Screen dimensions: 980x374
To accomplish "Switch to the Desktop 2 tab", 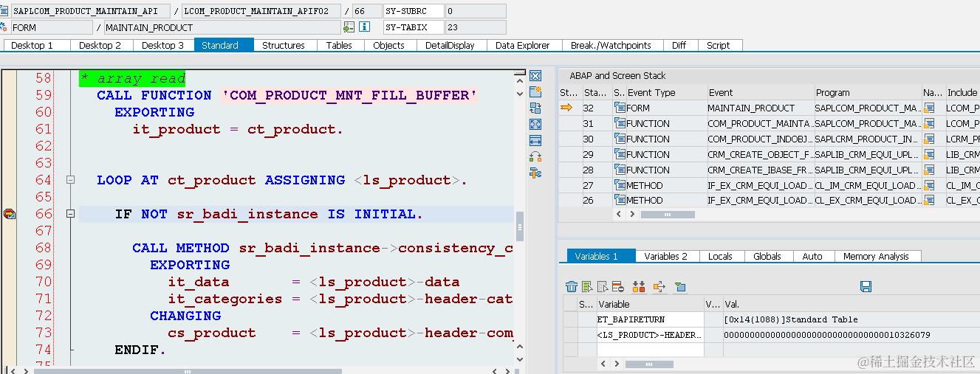I will point(100,45).
